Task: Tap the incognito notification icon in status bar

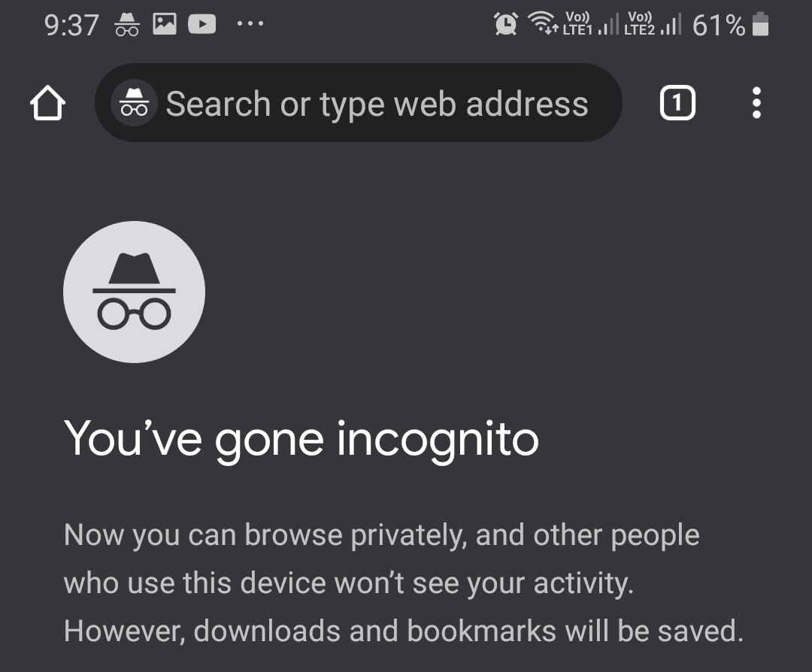Action: 126,25
